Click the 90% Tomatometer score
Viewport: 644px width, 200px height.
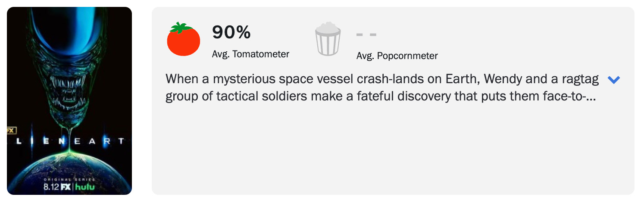point(231,32)
